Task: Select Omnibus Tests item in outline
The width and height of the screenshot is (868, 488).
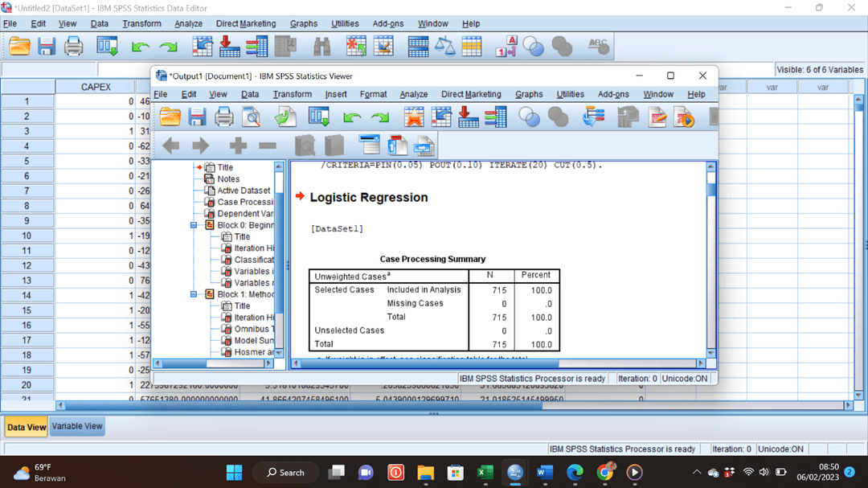Action: click(254, 329)
